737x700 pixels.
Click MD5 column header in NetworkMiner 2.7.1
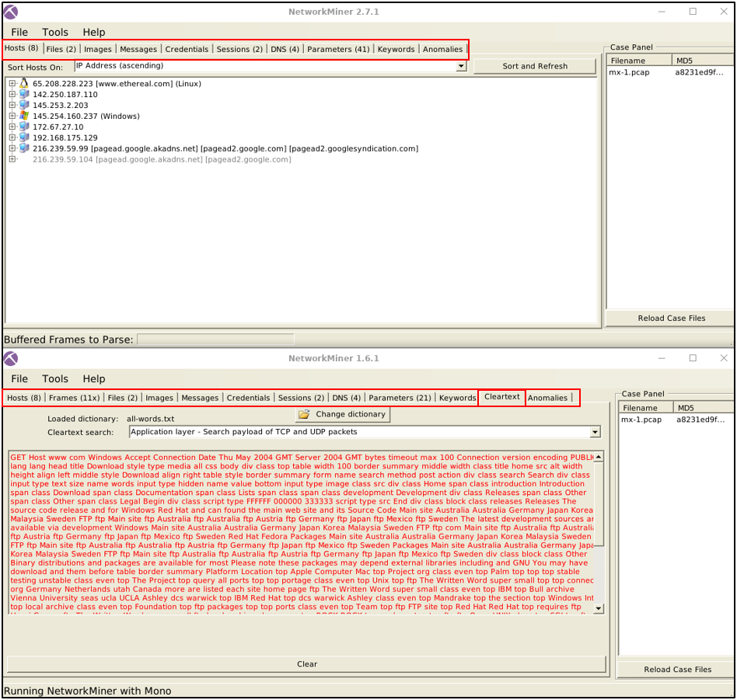point(703,61)
